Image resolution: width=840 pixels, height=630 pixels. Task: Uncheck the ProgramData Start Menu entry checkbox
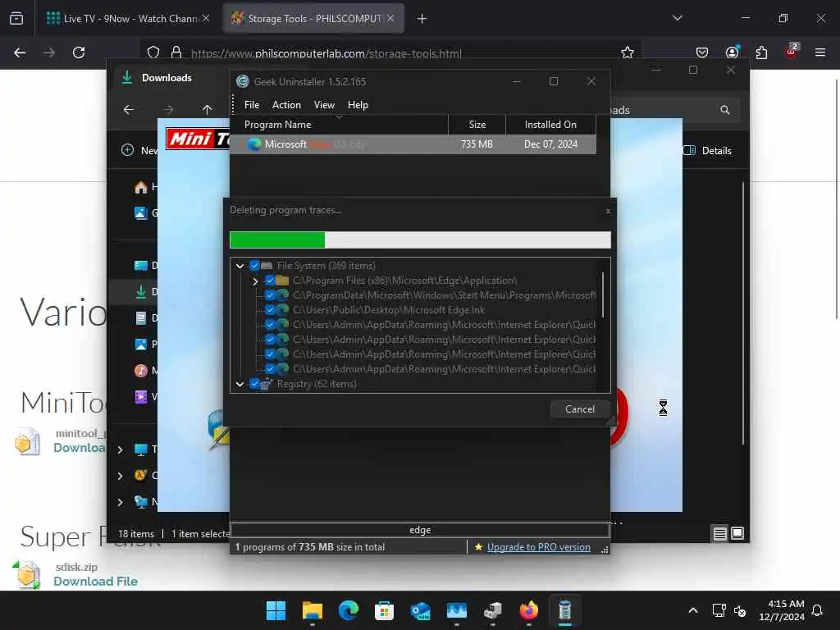pos(270,295)
